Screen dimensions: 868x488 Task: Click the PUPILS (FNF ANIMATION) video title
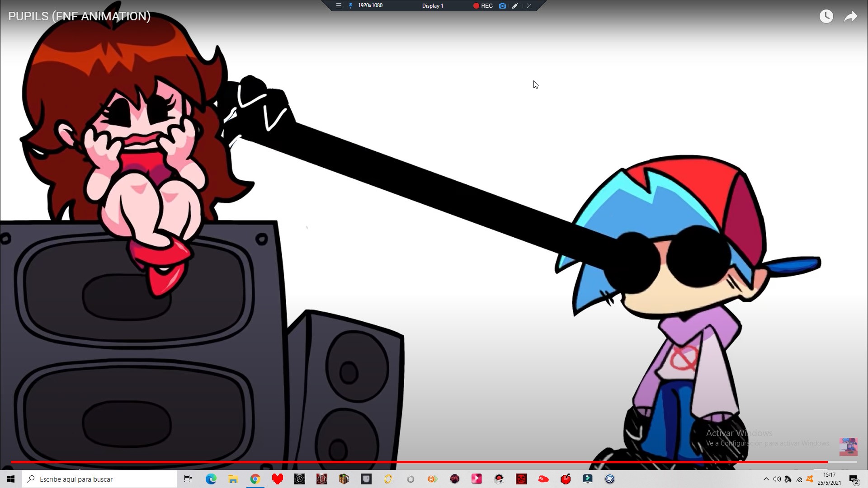pos(79,16)
